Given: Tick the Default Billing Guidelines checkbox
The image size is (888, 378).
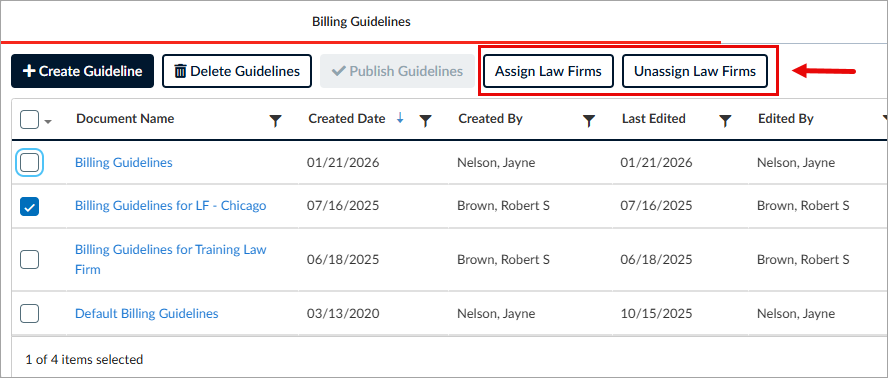Looking at the screenshot, I should coord(29,313).
